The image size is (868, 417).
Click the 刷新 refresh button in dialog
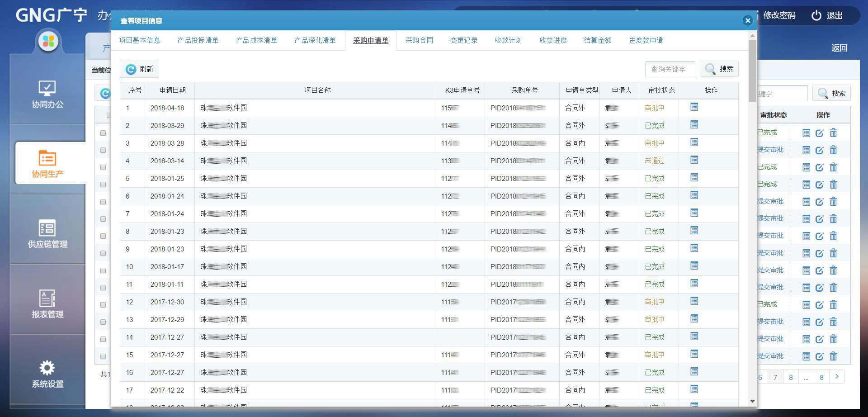click(139, 69)
